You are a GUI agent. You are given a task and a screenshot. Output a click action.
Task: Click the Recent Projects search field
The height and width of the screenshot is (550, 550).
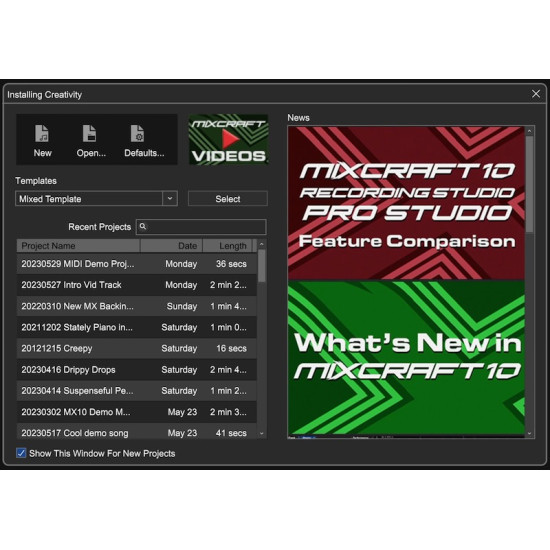(201, 227)
